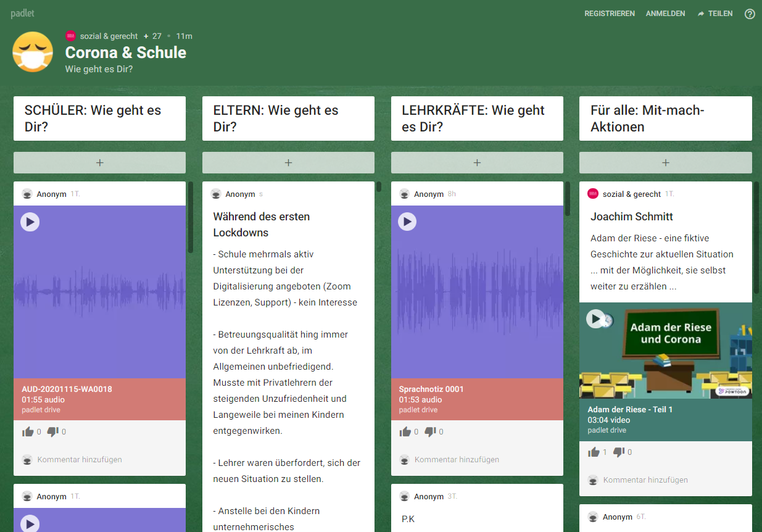Click the padlet logo in header

tap(22, 14)
